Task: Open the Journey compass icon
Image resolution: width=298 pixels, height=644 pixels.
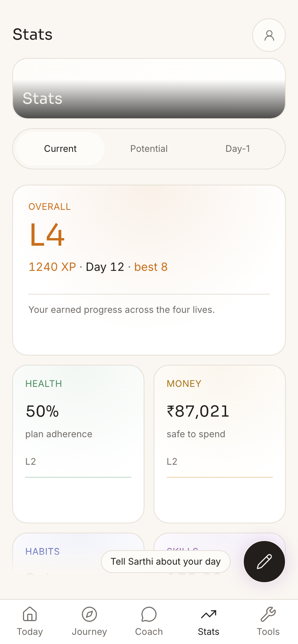Action: (x=89, y=614)
